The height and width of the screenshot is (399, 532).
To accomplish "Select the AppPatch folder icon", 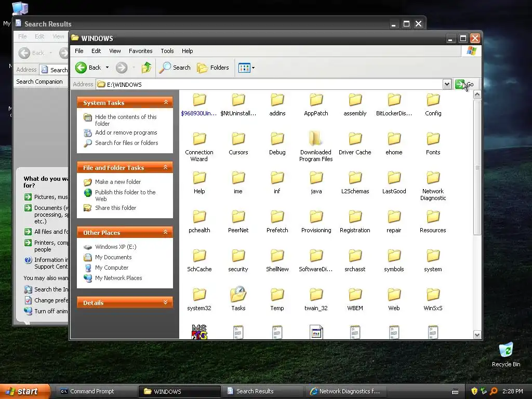I will [x=316, y=100].
